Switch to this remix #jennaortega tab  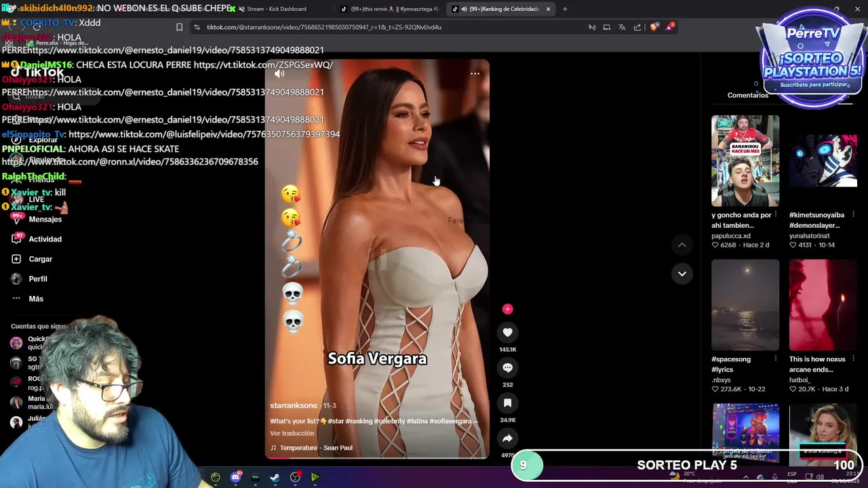tap(389, 9)
